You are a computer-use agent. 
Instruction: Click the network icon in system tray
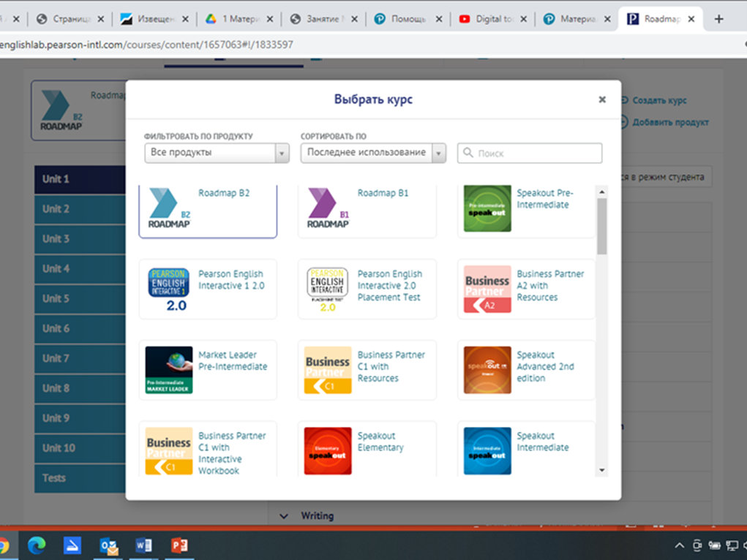click(x=732, y=545)
